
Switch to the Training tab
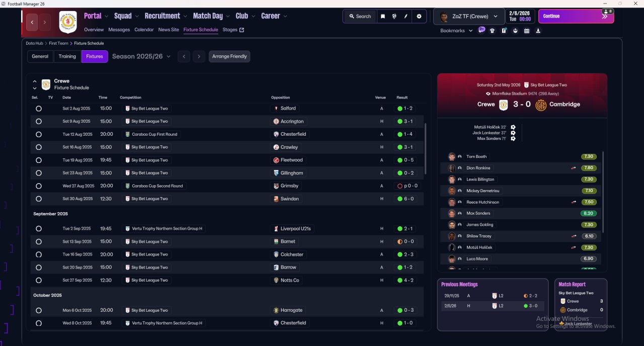(x=67, y=56)
